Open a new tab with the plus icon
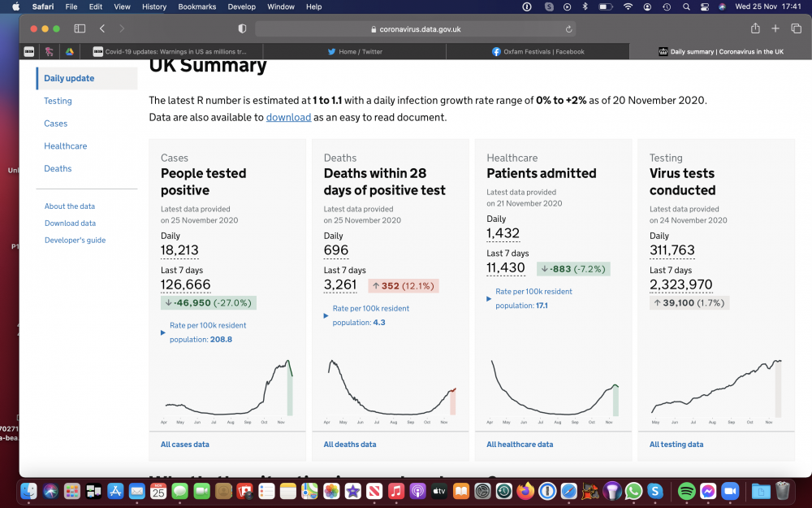The height and width of the screenshot is (508, 812). [775, 28]
